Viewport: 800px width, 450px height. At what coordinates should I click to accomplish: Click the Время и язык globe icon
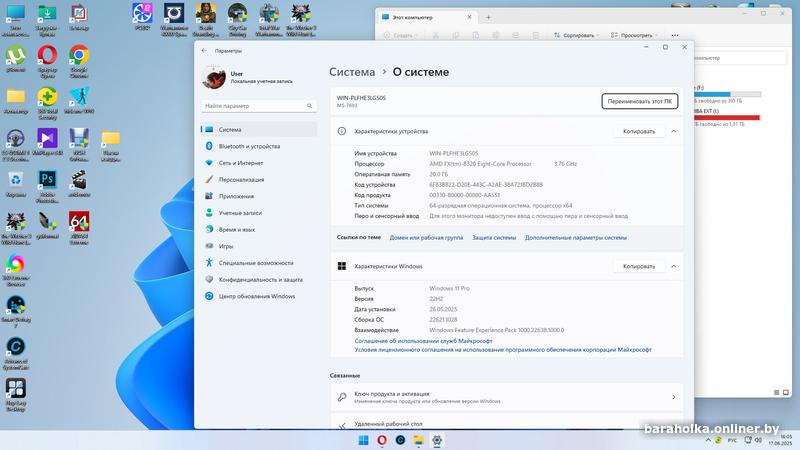209,230
